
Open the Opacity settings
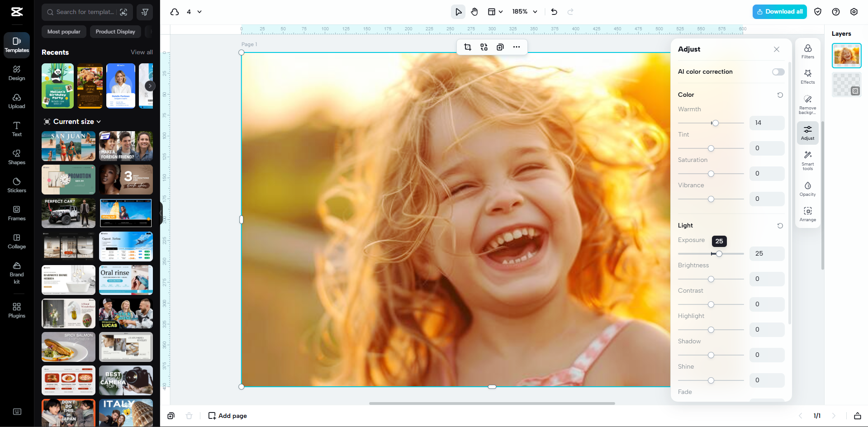pos(807,189)
